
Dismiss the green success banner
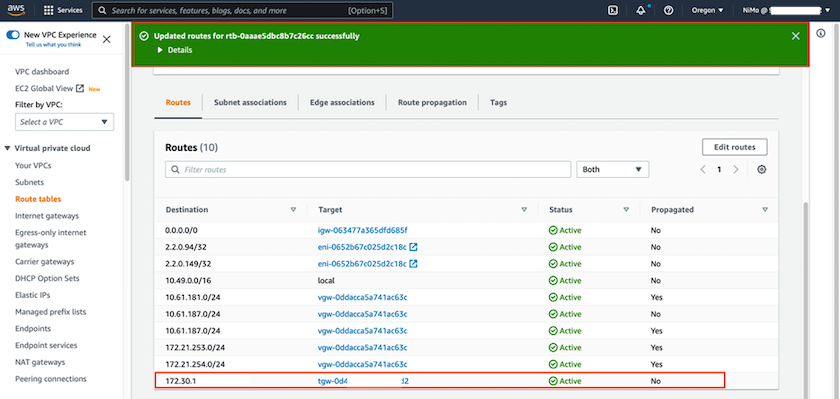click(796, 36)
